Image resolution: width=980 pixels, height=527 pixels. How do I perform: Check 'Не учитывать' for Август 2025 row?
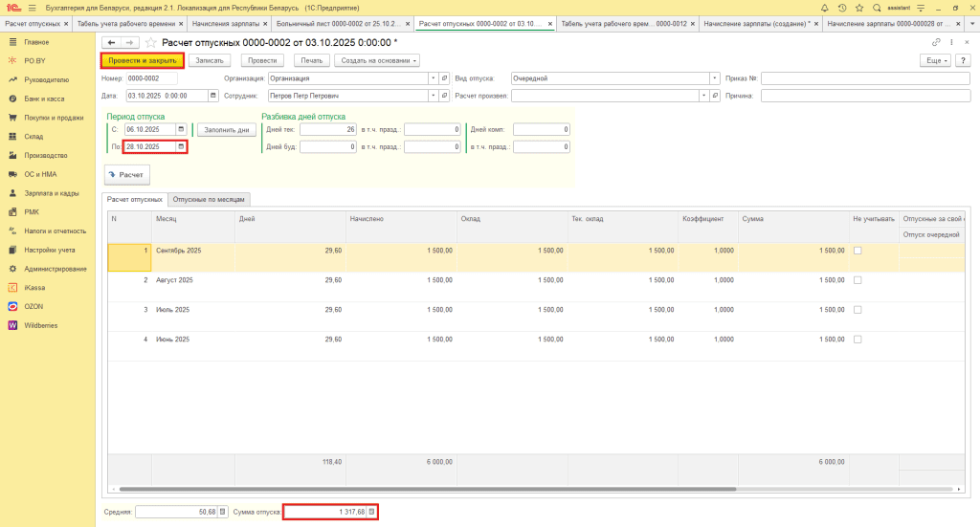click(x=857, y=280)
